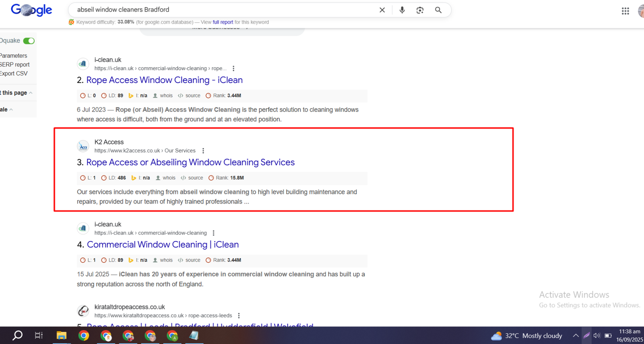Open Google Lens image search icon
The image size is (644, 344).
pyautogui.click(x=420, y=10)
